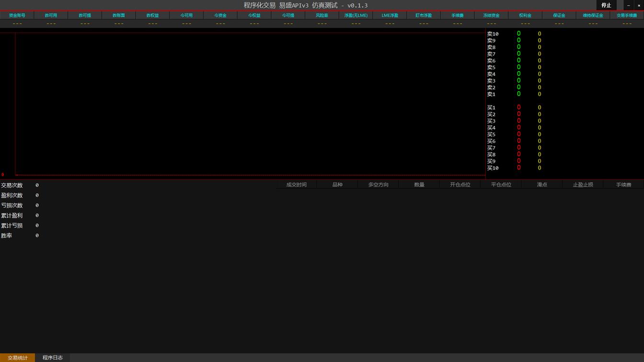The image size is (644, 362).
Task: Click the 止盈止损 column header
Action: 583,185
